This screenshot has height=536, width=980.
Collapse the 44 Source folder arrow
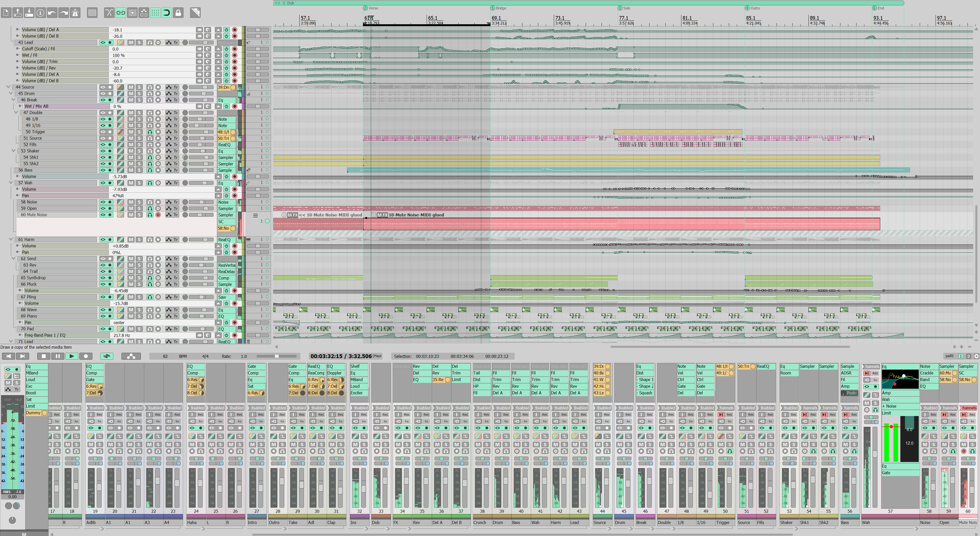point(8,87)
